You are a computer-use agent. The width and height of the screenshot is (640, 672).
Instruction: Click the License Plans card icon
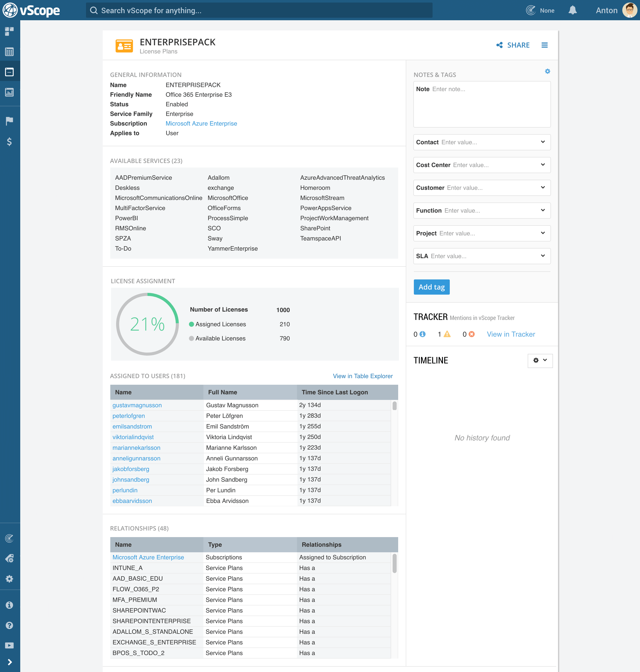(x=124, y=46)
